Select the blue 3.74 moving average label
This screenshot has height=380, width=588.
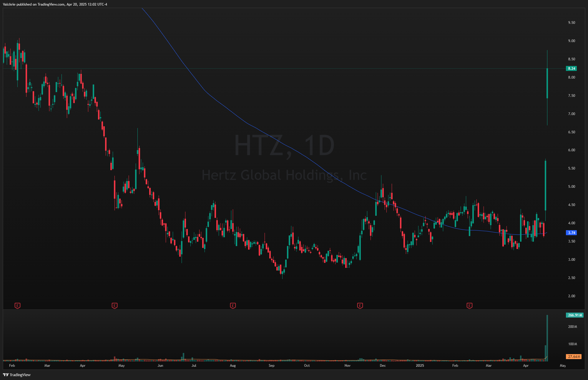(571, 233)
